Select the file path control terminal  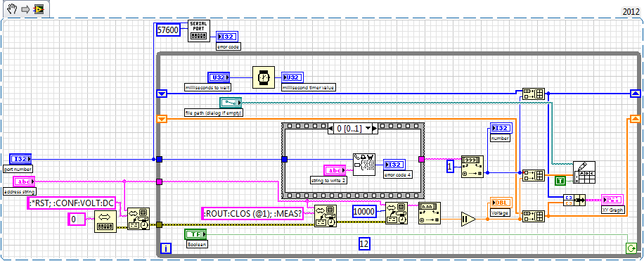pyautogui.click(x=231, y=103)
